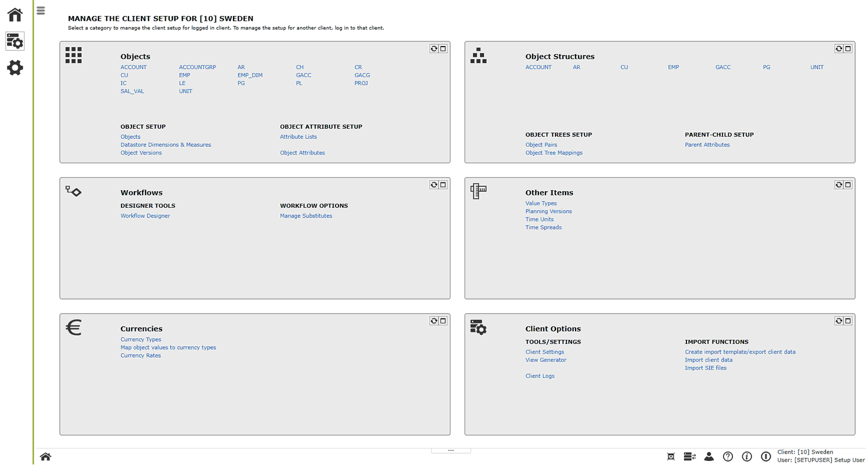Click the info circle icon in the status bar
The height and width of the screenshot is (468, 868).
(x=747, y=456)
